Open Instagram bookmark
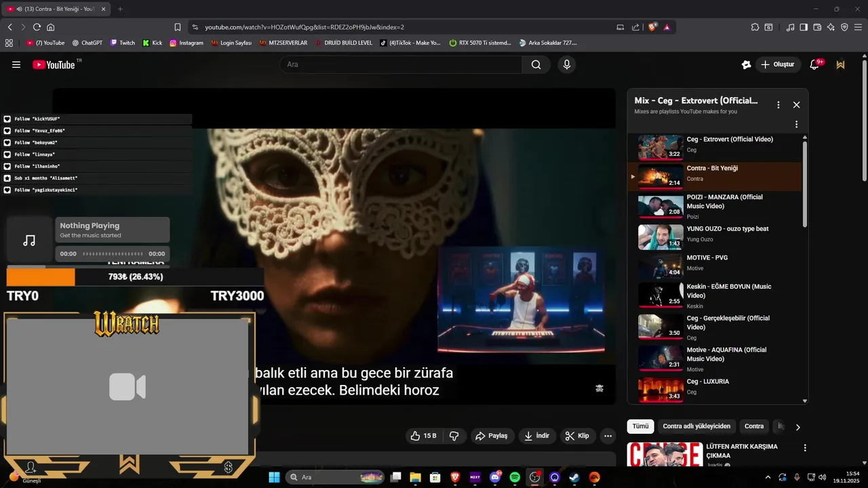 pyautogui.click(x=186, y=43)
